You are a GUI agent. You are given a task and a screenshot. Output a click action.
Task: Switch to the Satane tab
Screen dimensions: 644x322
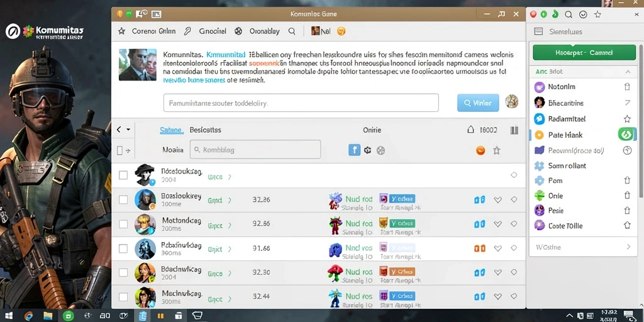click(171, 130)
